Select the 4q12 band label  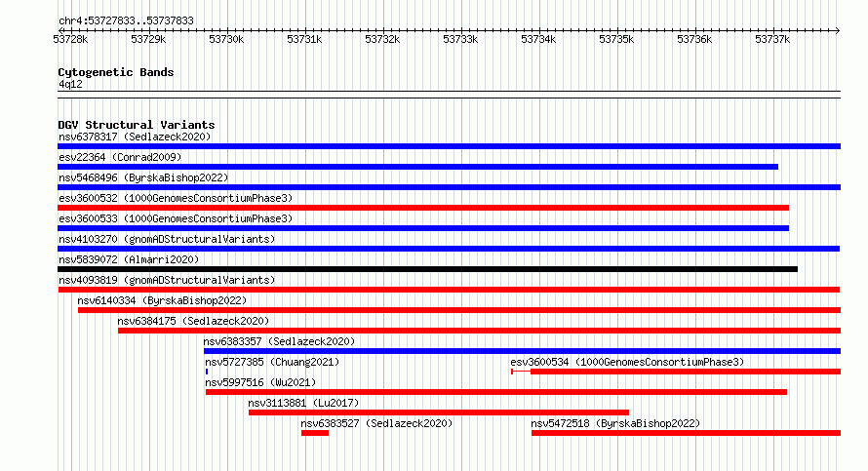coord(70,84)
